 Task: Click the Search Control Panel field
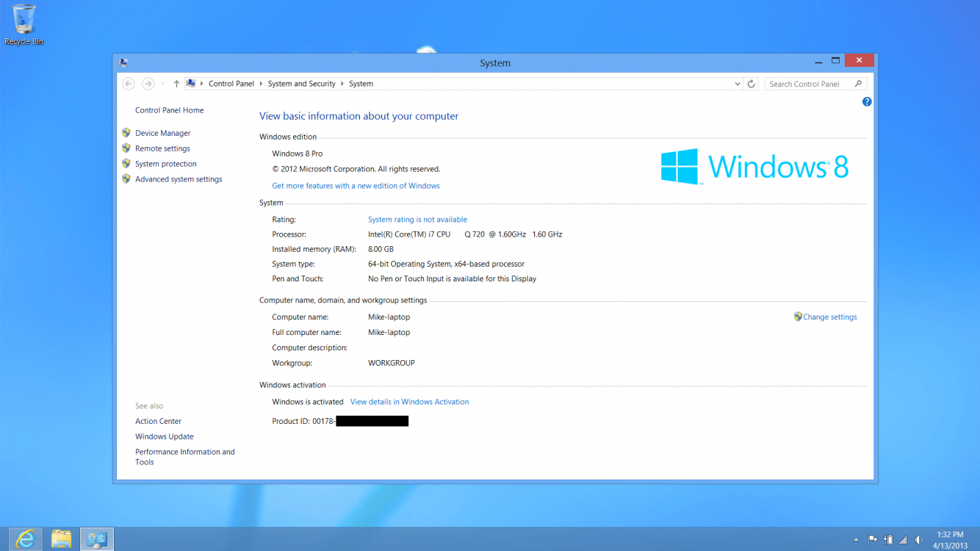[815, 84]
